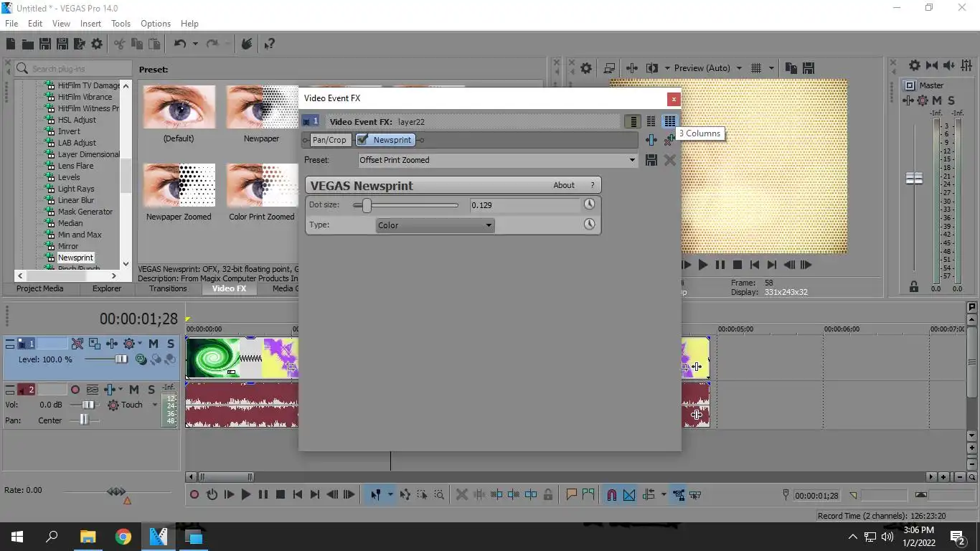Open a project with folder icon

click(x=27, y=44)
